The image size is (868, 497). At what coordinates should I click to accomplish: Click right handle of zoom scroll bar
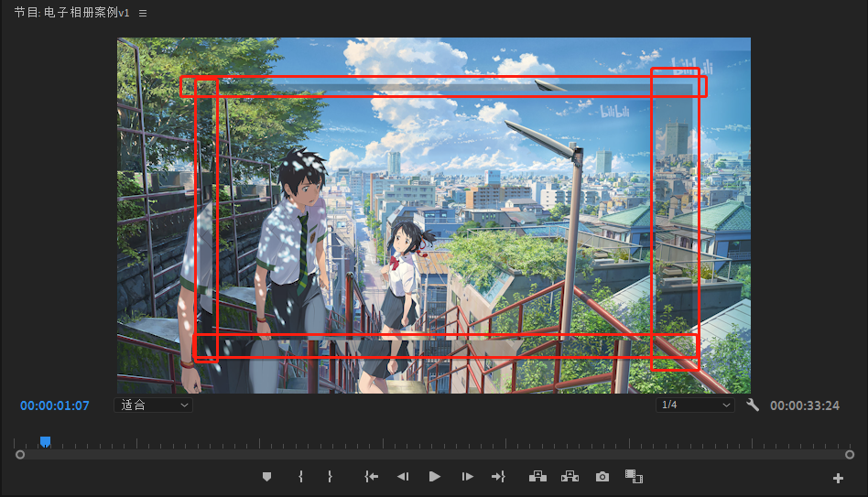click(850, 455)
